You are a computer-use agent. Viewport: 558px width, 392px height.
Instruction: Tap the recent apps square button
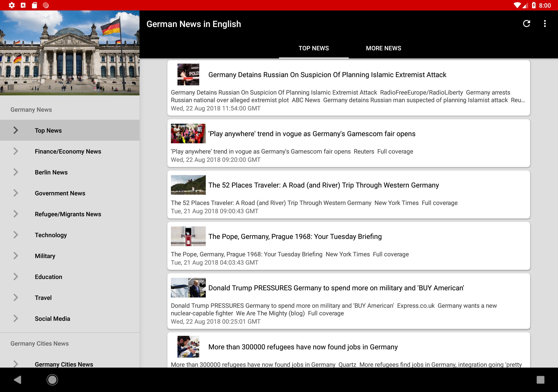(541, 380)
